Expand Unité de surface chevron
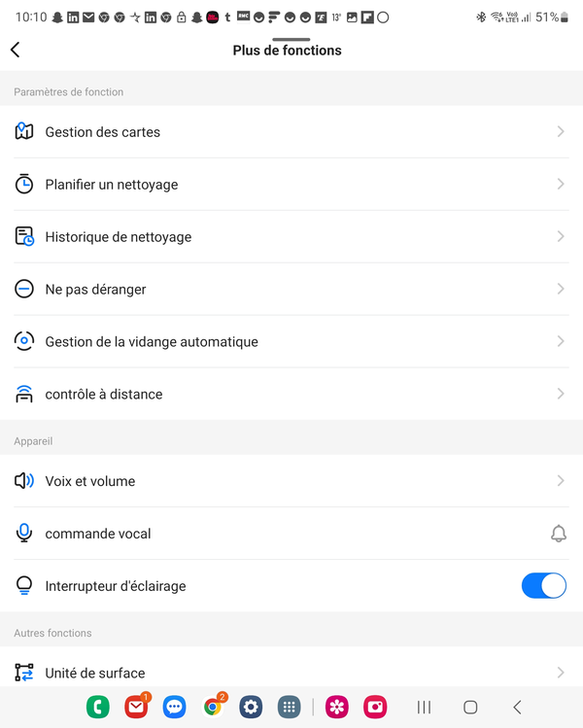Screen dimensions: 583x728 [x=561, y=673]
